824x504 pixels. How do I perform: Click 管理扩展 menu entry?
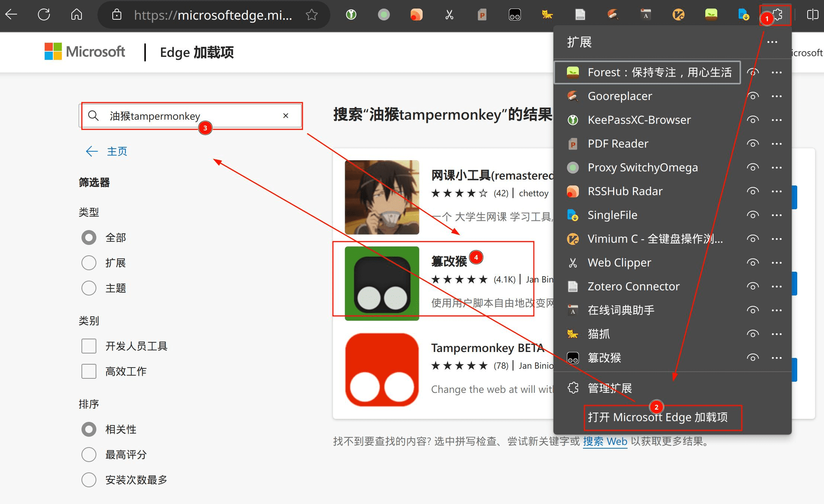coord(673,388)
